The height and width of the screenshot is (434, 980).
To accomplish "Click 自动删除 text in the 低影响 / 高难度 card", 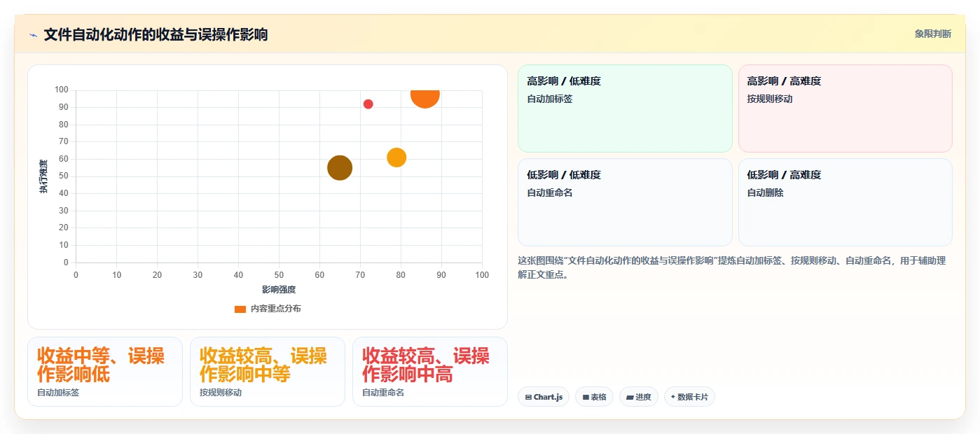I will click(x=765, y=192).
